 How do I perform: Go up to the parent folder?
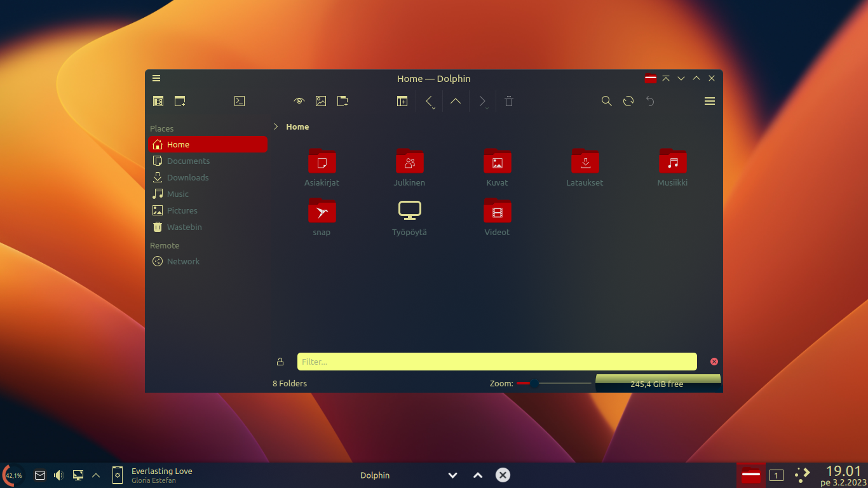coord(456,101)
